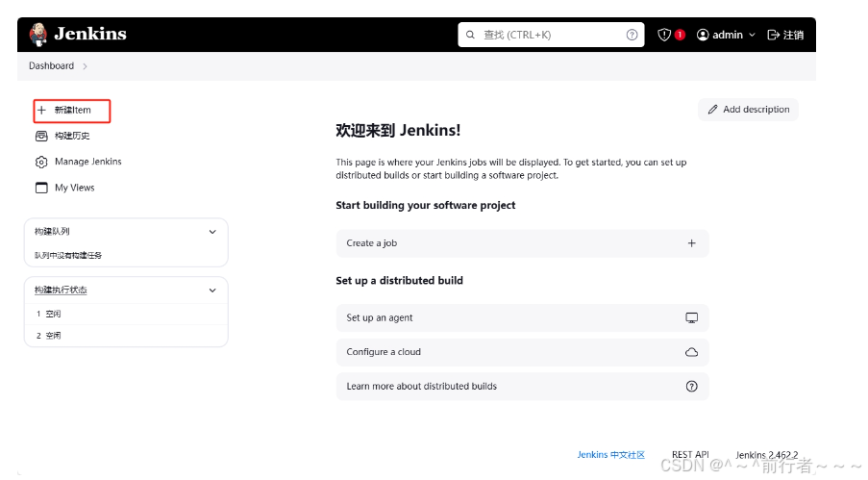Click the pencil icon in Add description
The width and height of the screenshot is (868, 480).
[713, 110]
